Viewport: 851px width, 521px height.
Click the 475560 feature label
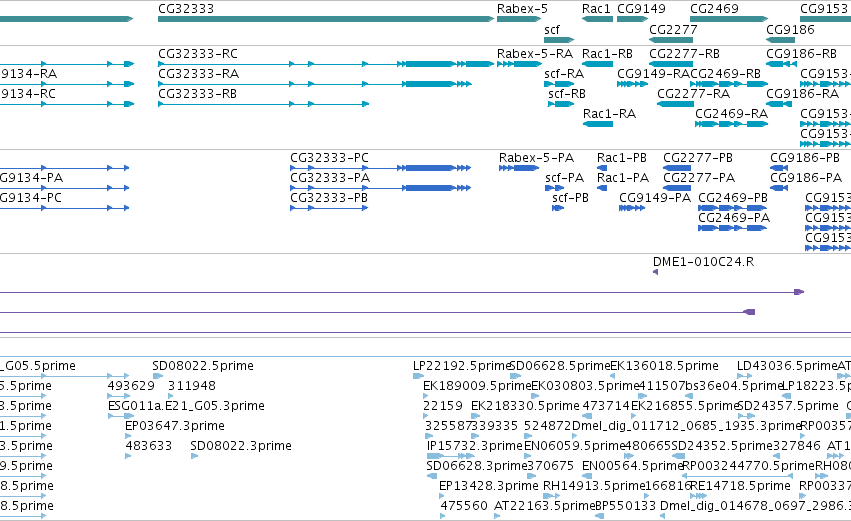[x=463, y=506]
